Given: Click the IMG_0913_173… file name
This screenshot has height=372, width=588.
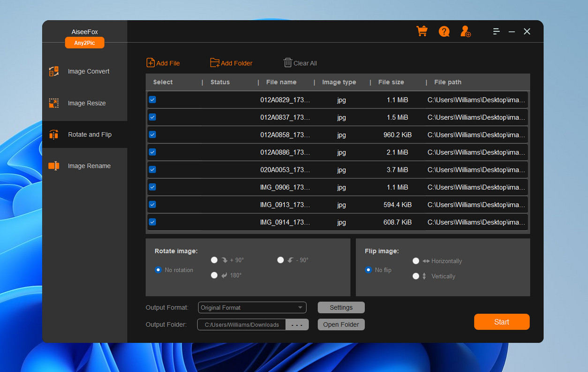Looking at the screenshot, I should click(285, 205).
